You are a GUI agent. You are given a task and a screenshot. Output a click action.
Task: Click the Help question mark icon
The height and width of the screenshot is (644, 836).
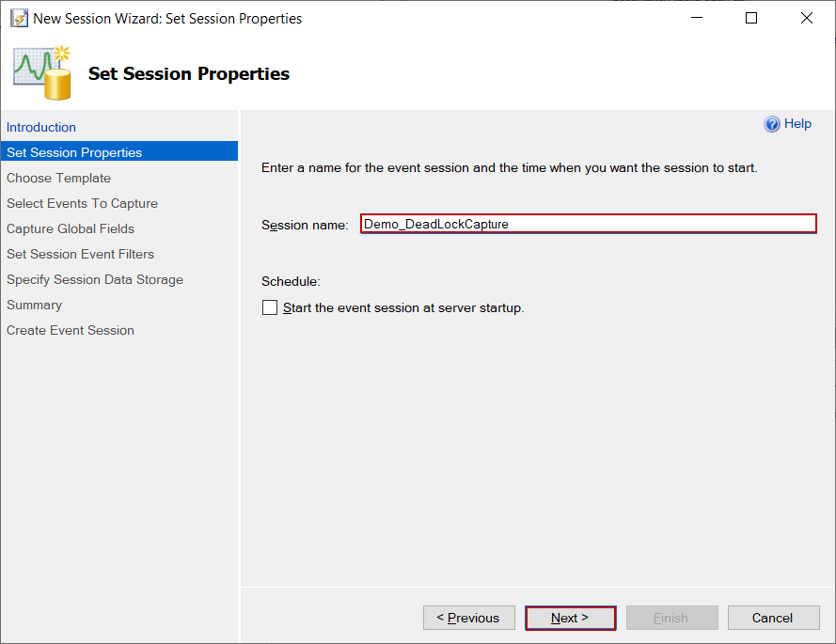pos(772,123)
